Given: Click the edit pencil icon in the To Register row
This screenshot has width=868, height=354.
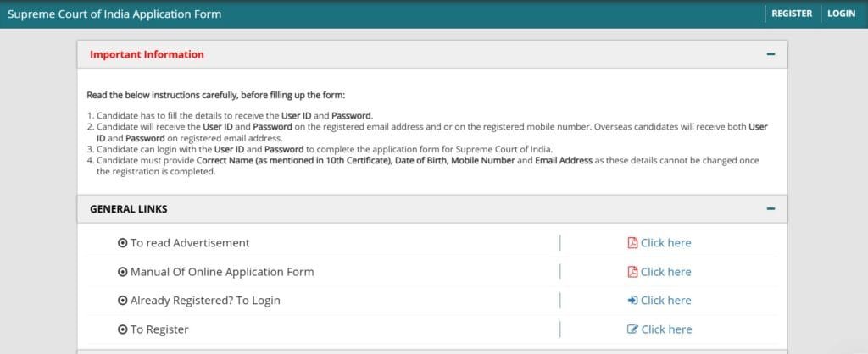Looking at the screenshot, I should [632, 329].
